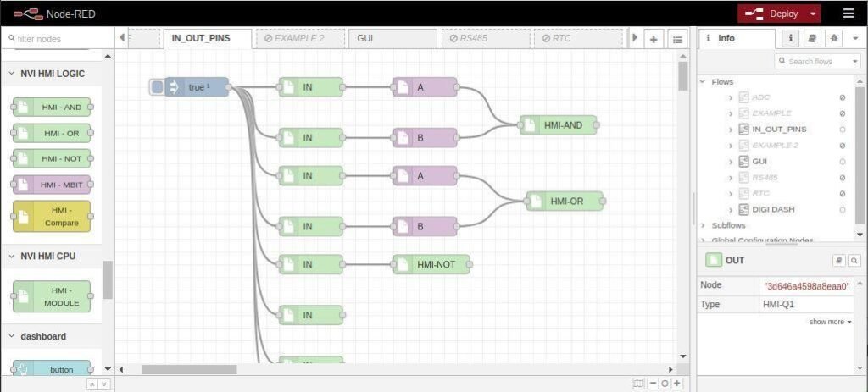
Task: Toggle enable state of DIGI DASH flow
Action: point(842,209)
